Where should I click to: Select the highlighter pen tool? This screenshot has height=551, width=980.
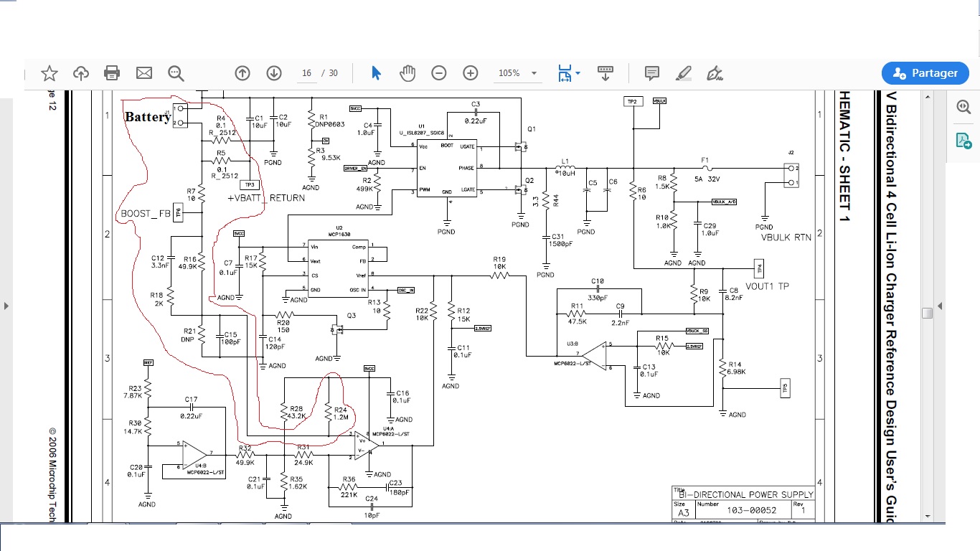click(684, 73)
